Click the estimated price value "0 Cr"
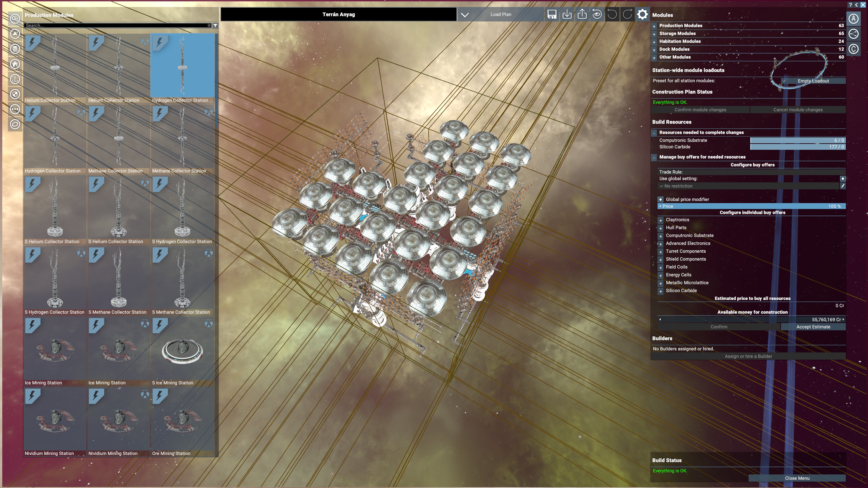 point(839,306)
